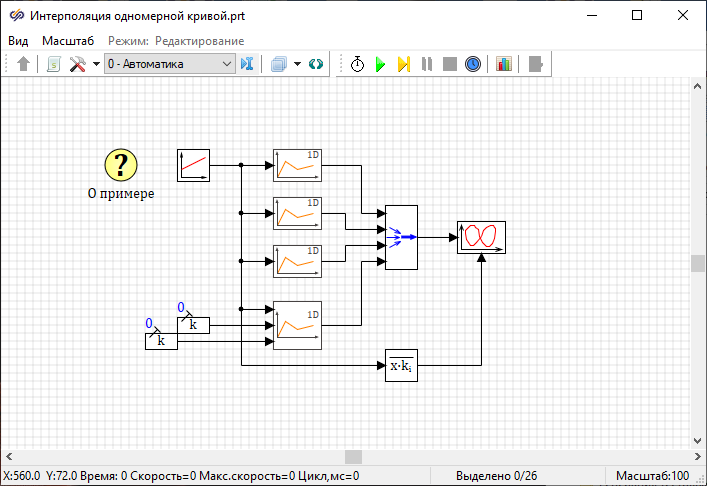Select the x·k gain block
Screen dimensions: 707x486
[401, 366]
